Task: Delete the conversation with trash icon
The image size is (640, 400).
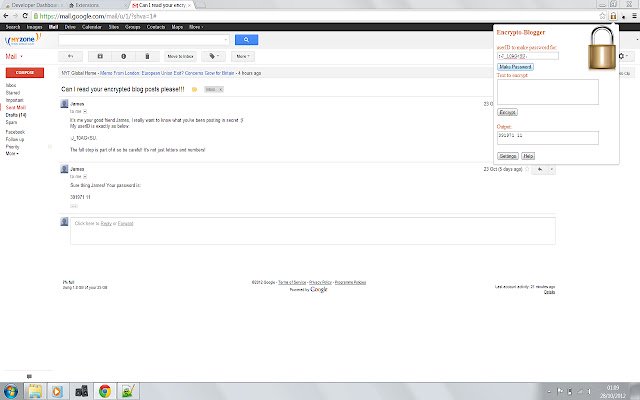Action: tap(147, 56)
